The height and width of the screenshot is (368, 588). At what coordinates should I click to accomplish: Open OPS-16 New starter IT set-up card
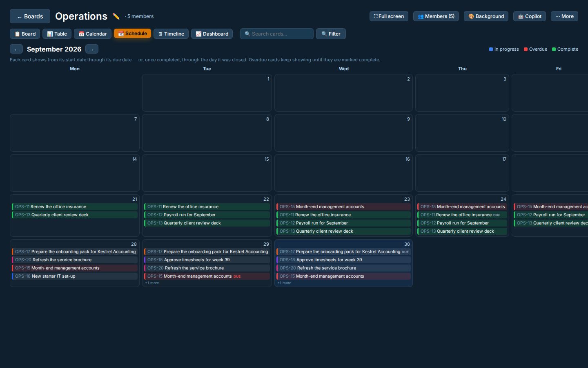tap(75, 276)
